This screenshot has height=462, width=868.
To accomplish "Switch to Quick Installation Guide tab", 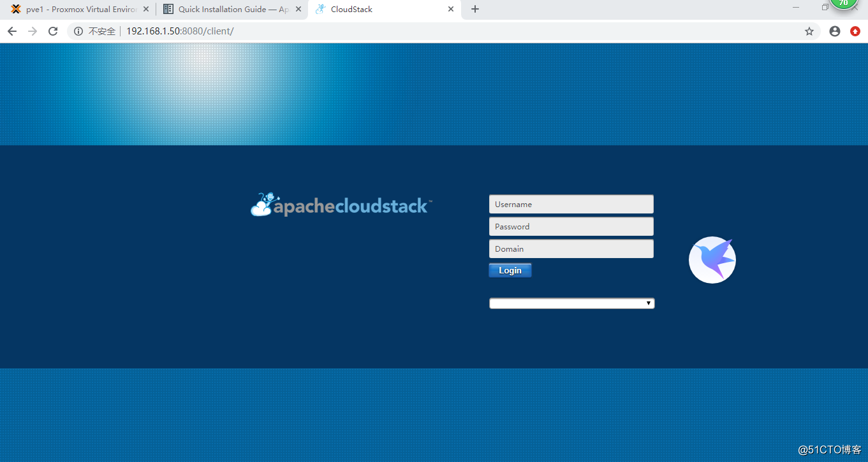I will [x=231, y=10].
